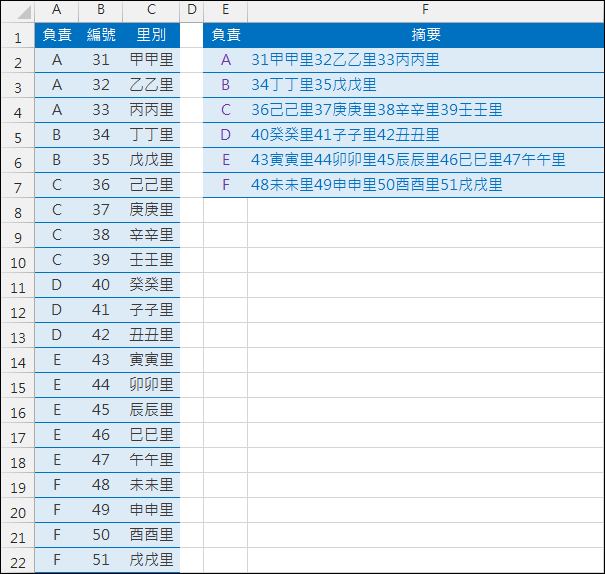The width and height of the screenshot is (605, 574).
Task: Click the select-all corner triangle
Action: [24, 12]
